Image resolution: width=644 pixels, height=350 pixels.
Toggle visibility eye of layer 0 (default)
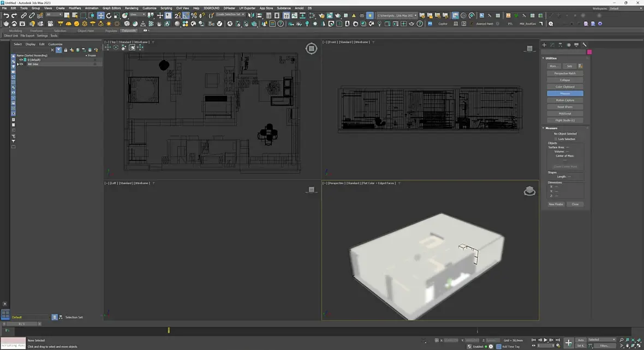point(21,60)
